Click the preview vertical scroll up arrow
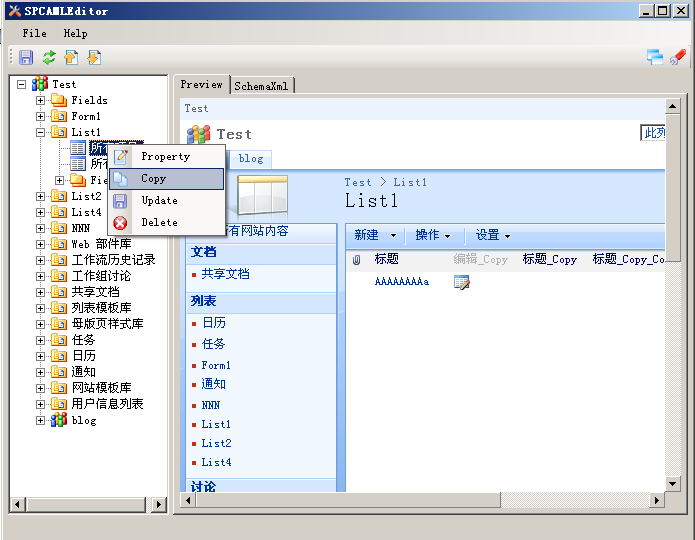The height and width of the screenshot is (540, 695). tap(672, 106)
